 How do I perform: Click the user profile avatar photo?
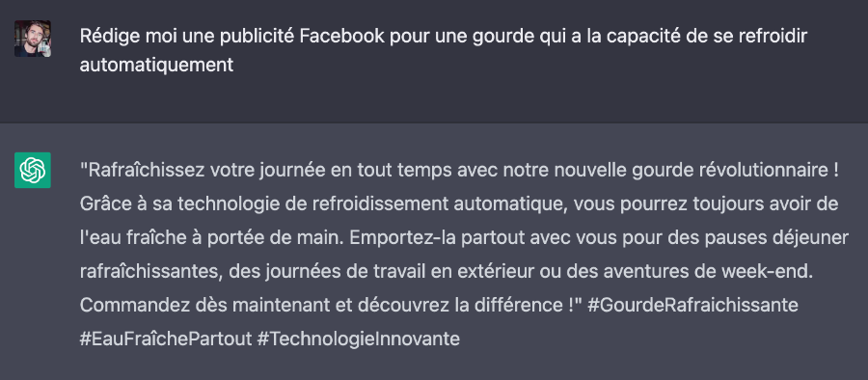click(x=33, y=39)
